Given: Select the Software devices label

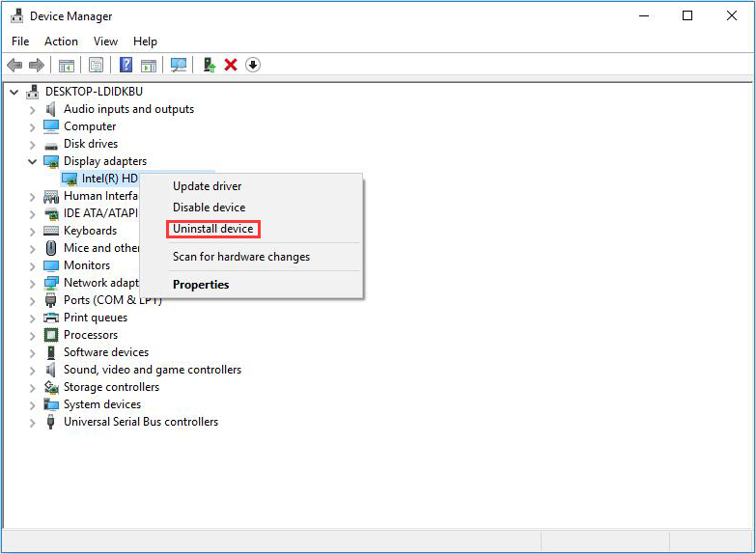Looking at the screenshot, I should pos(106,352).
